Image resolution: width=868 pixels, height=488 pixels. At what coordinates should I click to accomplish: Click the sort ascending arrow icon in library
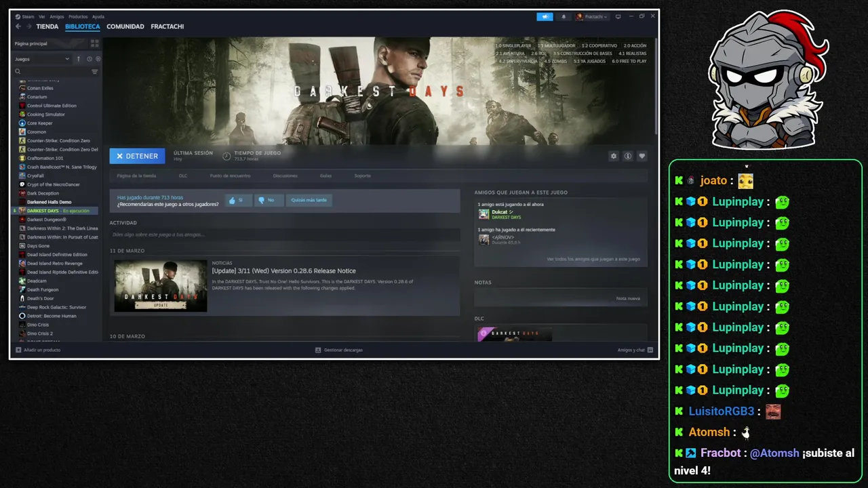(79, 59)
